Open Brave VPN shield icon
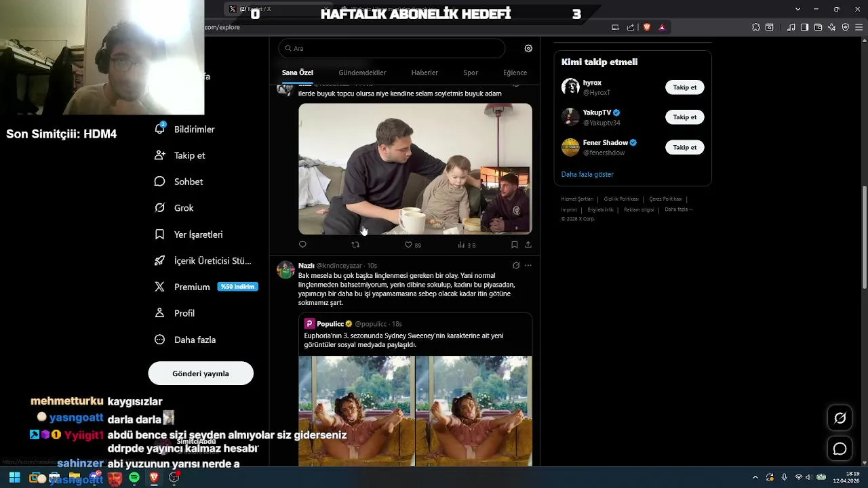 [x=846, y=27]
